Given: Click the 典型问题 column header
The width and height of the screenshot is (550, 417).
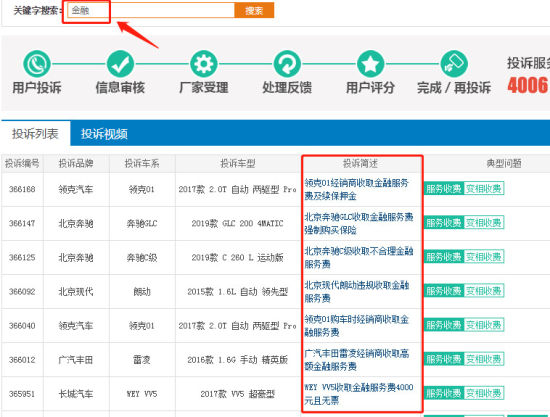Looking at the screenshot, I should [504, 163].
